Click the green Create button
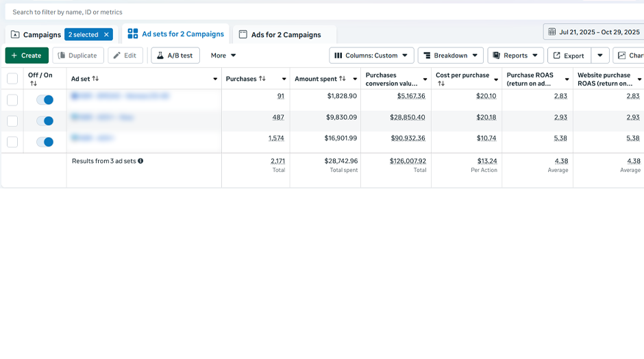Screen dimensions: 644x359 click(x=27, y=55)
